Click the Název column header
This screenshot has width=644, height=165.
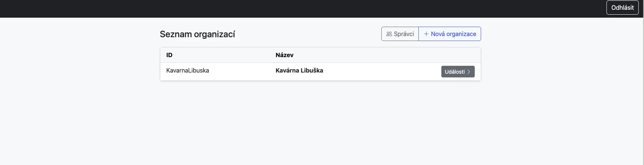(x=284, y=55)
